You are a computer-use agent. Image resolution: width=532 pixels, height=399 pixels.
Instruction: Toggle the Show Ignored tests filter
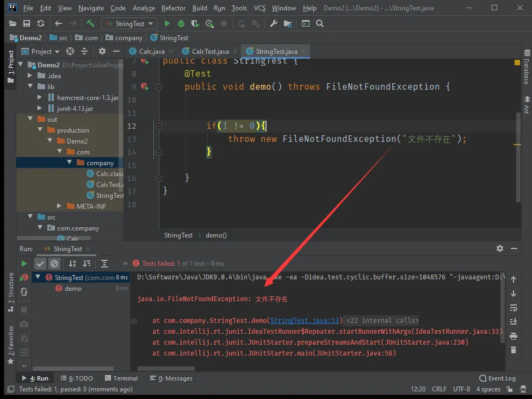tap(54, 264)
